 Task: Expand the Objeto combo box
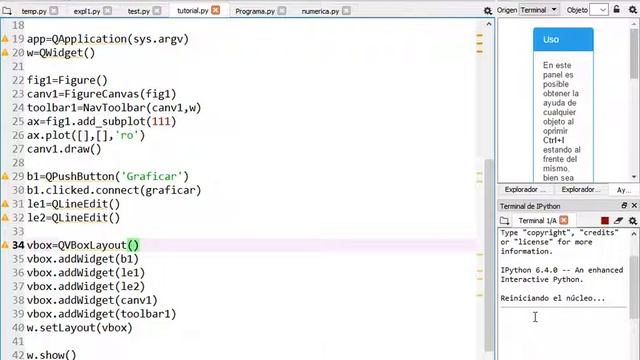[599, 10]
